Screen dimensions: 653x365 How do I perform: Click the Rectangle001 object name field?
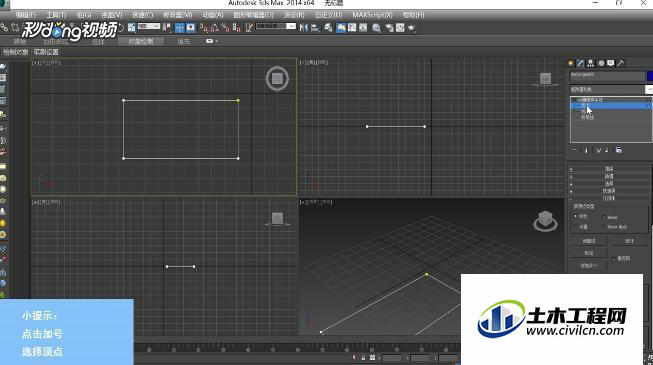(x=607, y=76)
